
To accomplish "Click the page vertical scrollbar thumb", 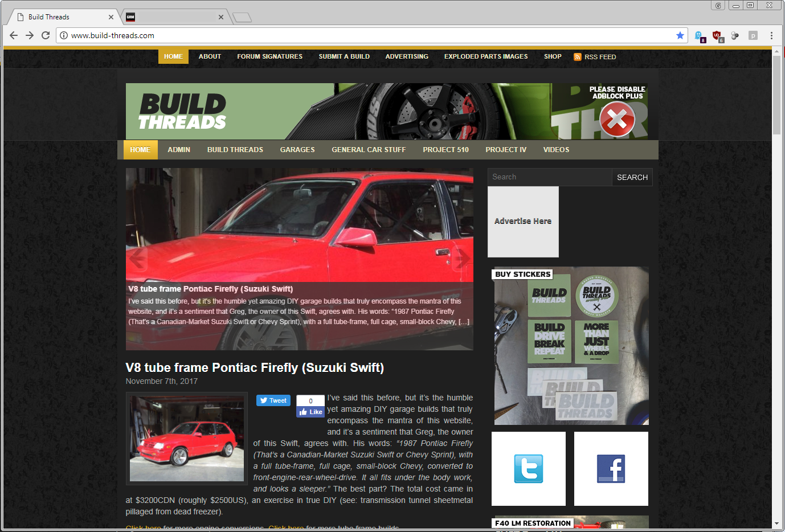I will (x=776, y=95).
